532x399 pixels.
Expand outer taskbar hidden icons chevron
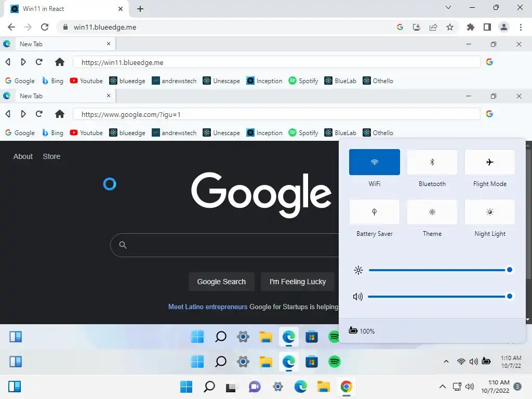443,387
